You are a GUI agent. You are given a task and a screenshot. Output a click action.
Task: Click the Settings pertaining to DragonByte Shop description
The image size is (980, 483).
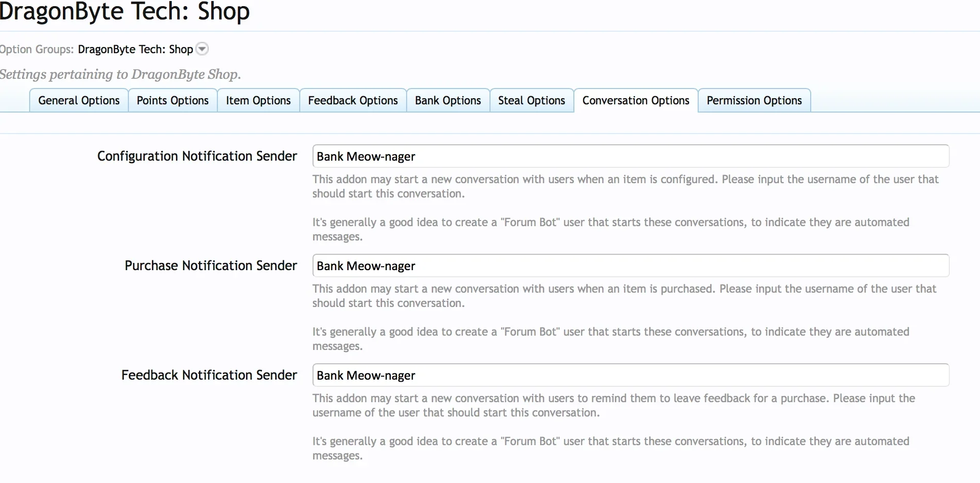120,74
